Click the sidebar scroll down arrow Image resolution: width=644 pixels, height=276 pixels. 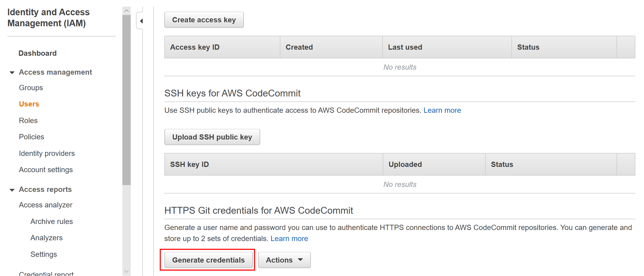click(127, 272)
